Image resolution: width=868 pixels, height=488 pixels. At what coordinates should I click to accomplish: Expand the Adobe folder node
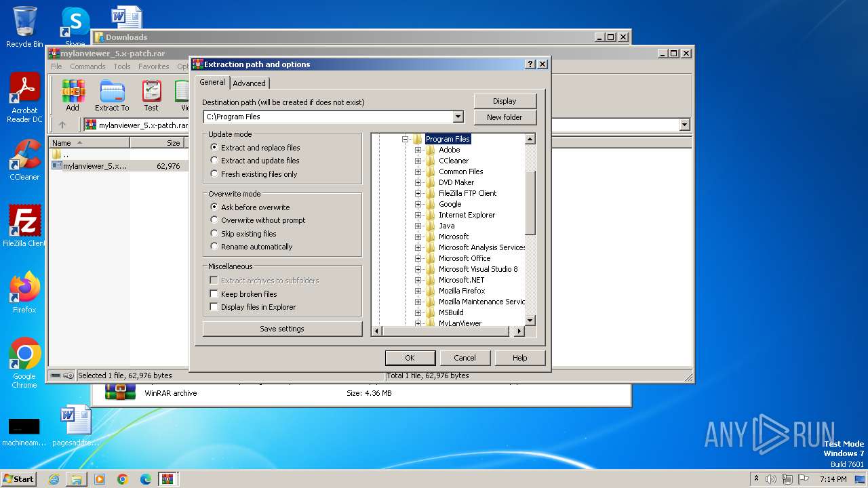418,150
